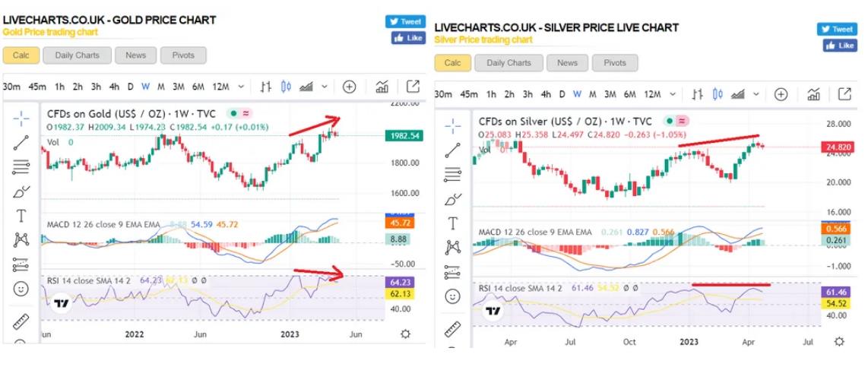Switch silver chart to 3M timeframe
Viewport: 868px width, 367px height.
click(x=610, y=94)
